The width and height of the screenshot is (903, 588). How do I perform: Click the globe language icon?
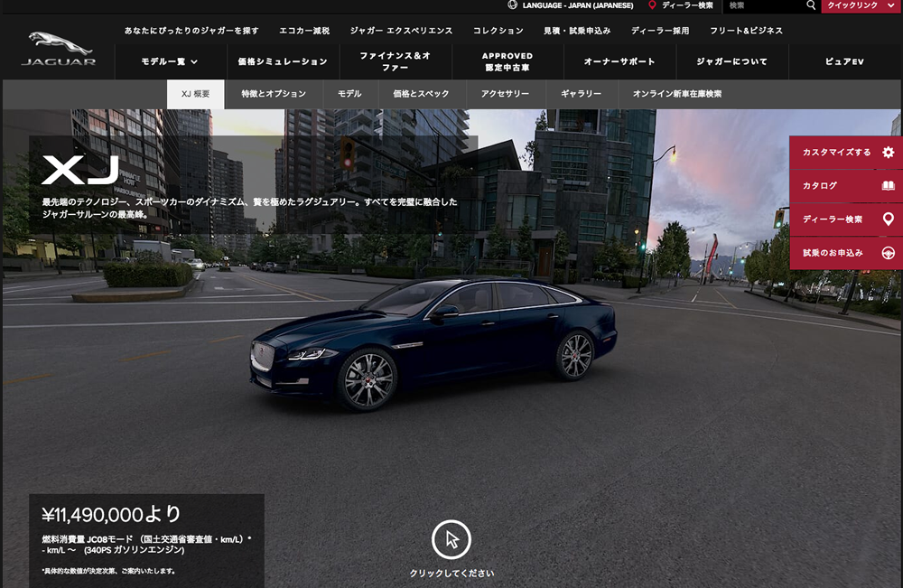[x=512, y=5]
